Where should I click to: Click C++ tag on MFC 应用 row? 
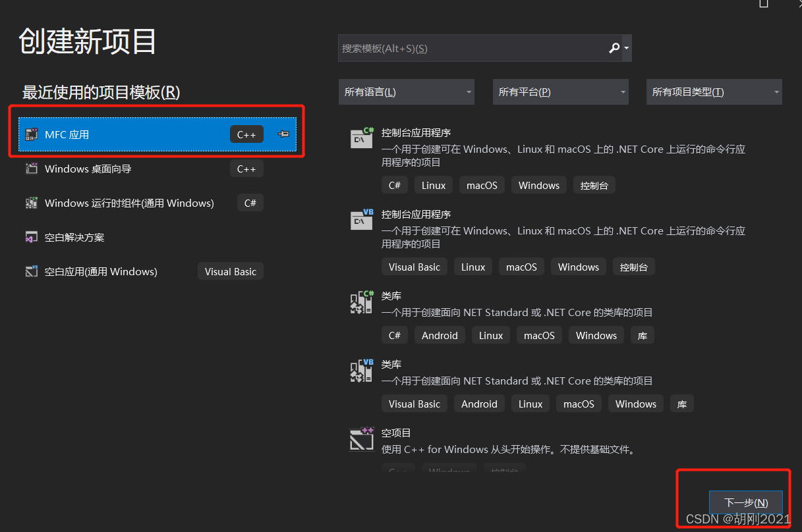246,134
